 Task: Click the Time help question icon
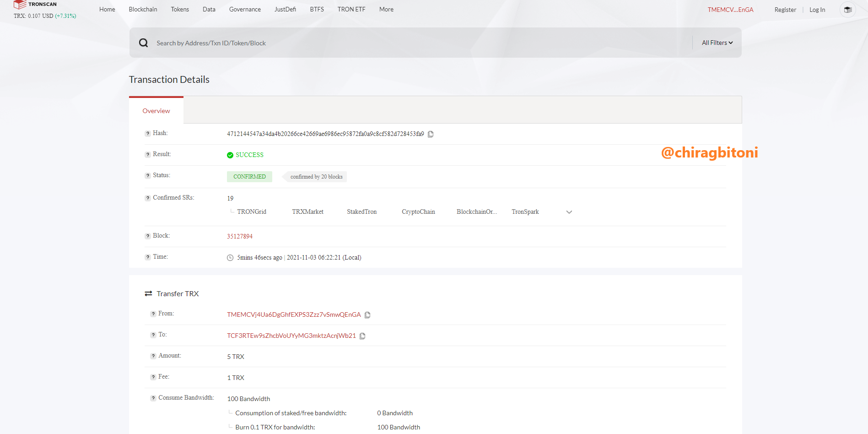point(147,257)
